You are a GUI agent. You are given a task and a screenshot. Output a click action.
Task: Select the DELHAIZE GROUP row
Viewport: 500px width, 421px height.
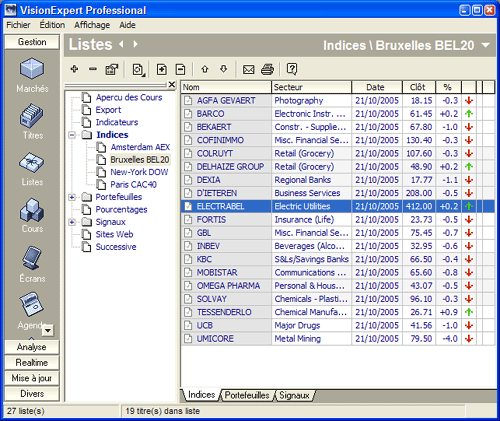click(x=338, y=167)
